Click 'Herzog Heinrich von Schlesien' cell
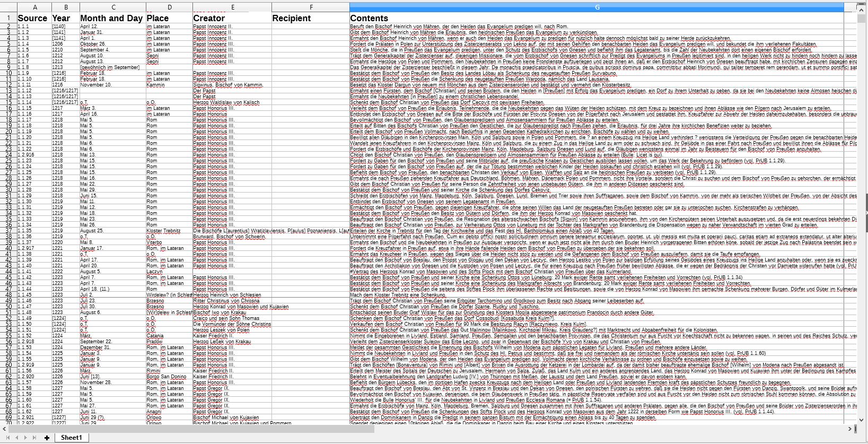The image size is (868, 444). pyautogui.click(x=232, y=295)
